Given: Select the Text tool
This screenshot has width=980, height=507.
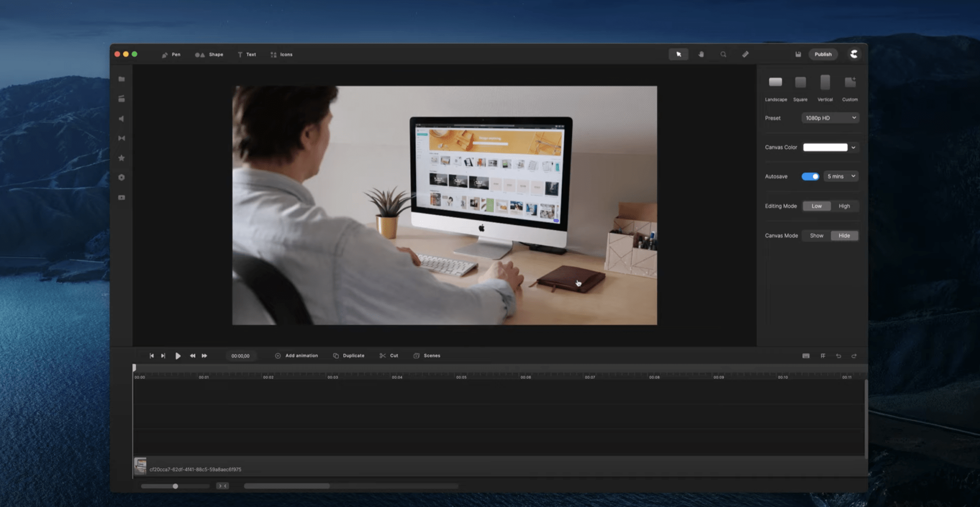Looking at the screenshot, I should point(247,54).
